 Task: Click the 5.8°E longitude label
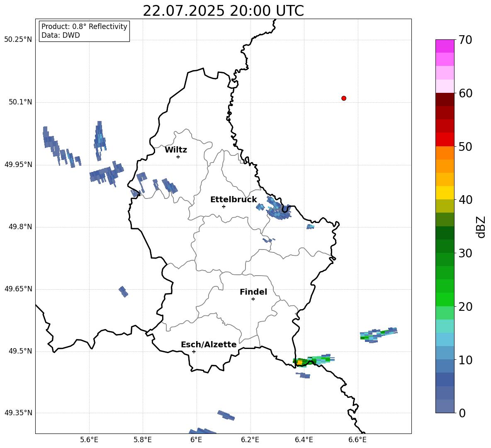pos(143,440)
